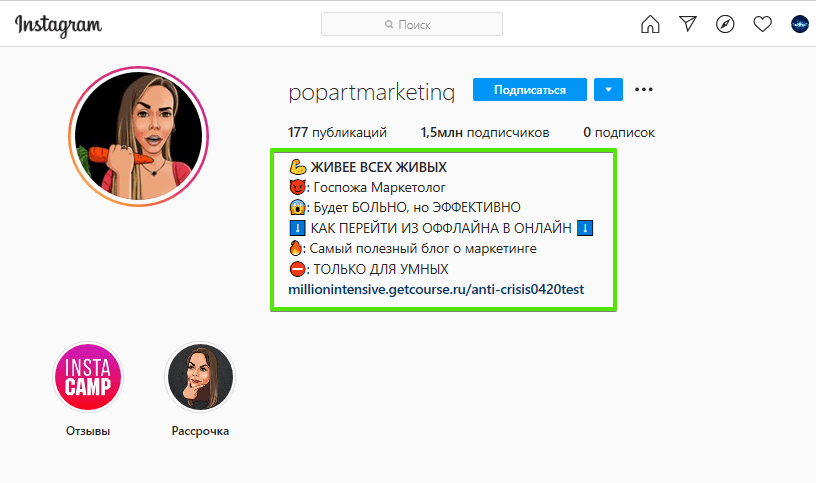Open the three-dot profile options menu
The image size is (816, 483).
(644, 90)
